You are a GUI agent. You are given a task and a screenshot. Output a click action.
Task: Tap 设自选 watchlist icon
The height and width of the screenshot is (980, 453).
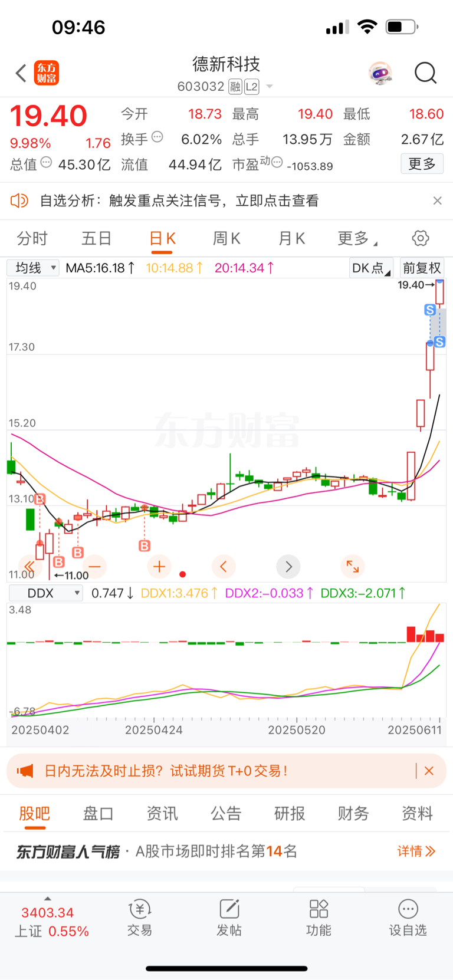pos(408,917)
